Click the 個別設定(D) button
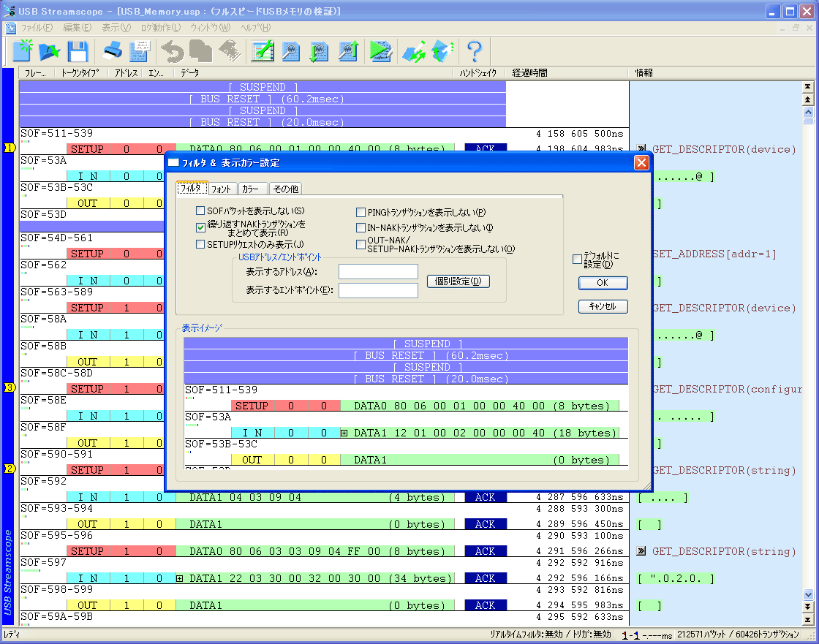Viewport: 819px width, 644px height. tap(458, 281)
